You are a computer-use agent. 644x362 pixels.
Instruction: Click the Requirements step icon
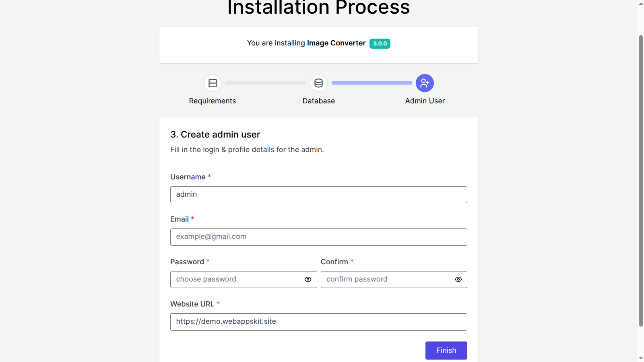213,83
